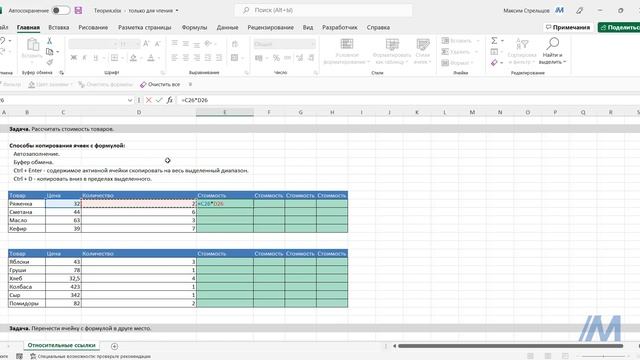Click the Save disk icon
Screen dimensions: 640x360
point(78,11)
